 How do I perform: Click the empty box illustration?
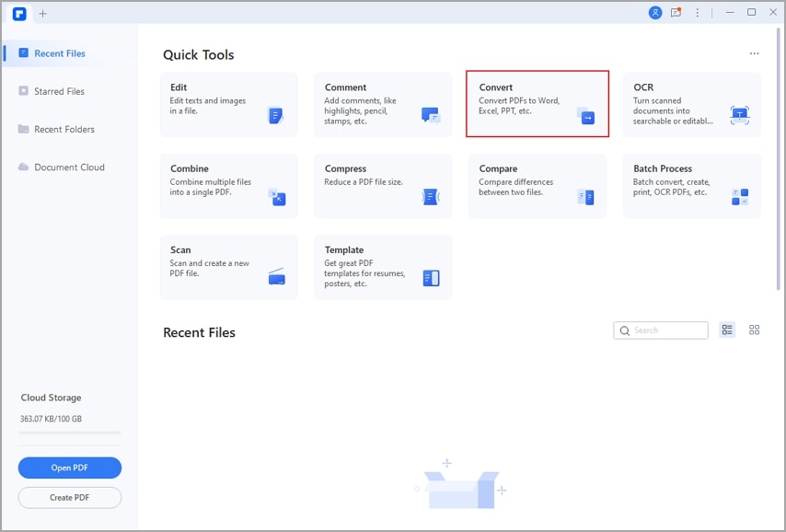[461, 484]
